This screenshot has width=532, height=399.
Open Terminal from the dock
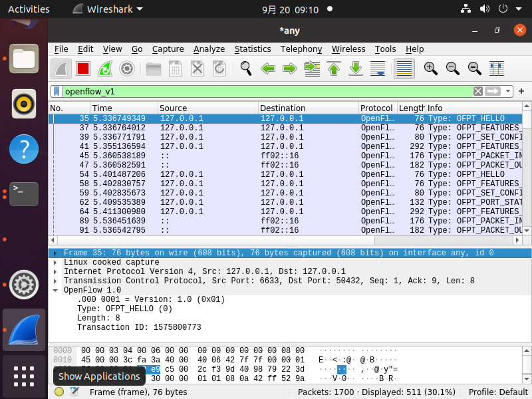pyautogui.click(x=24, y=194)
